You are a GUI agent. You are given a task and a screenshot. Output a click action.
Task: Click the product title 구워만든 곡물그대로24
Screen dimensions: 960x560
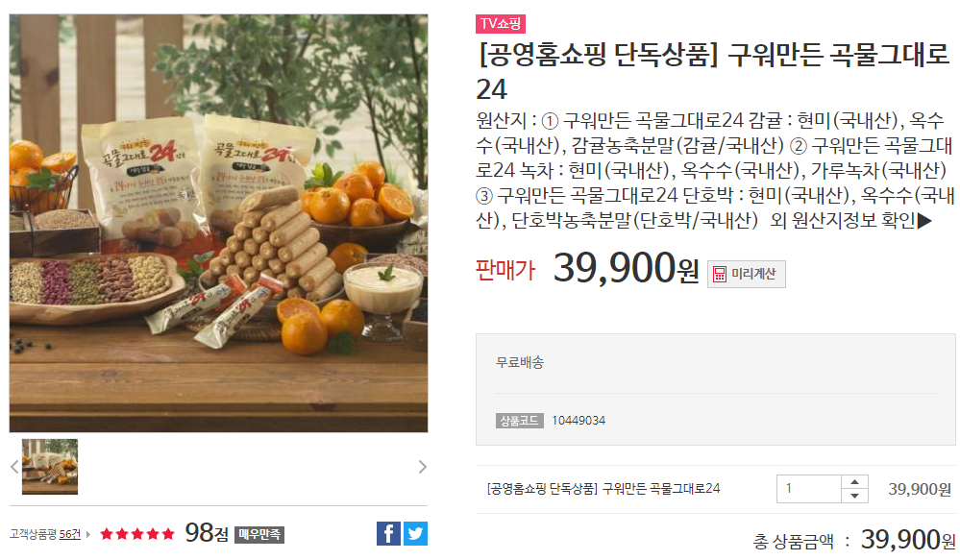(x=713, y=72)
